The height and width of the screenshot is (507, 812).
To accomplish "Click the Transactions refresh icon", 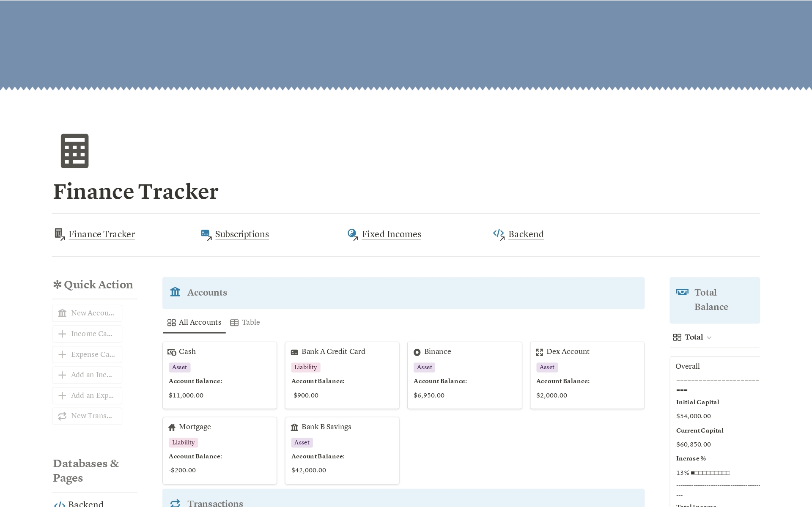I will click(x=174, y=503).
